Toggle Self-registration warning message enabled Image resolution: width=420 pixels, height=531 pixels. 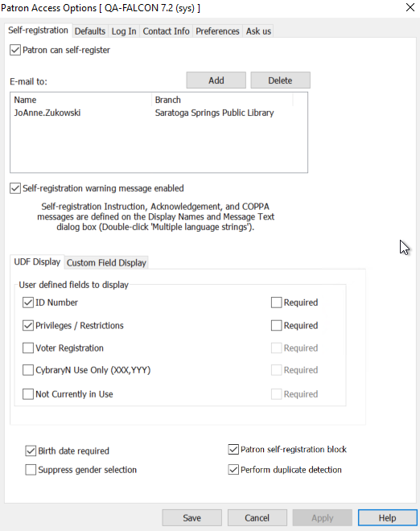tap(15, 188)
